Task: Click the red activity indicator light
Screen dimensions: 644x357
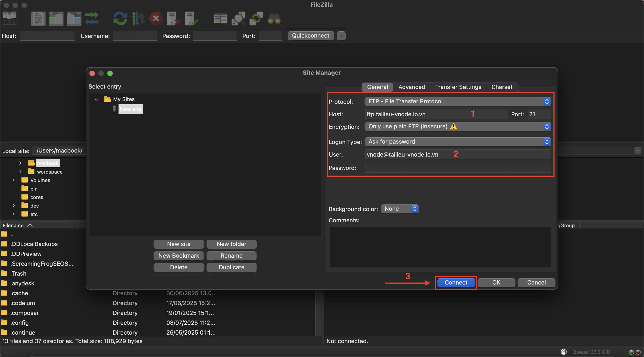Action: pyautogui.click(x=638, y=352)
